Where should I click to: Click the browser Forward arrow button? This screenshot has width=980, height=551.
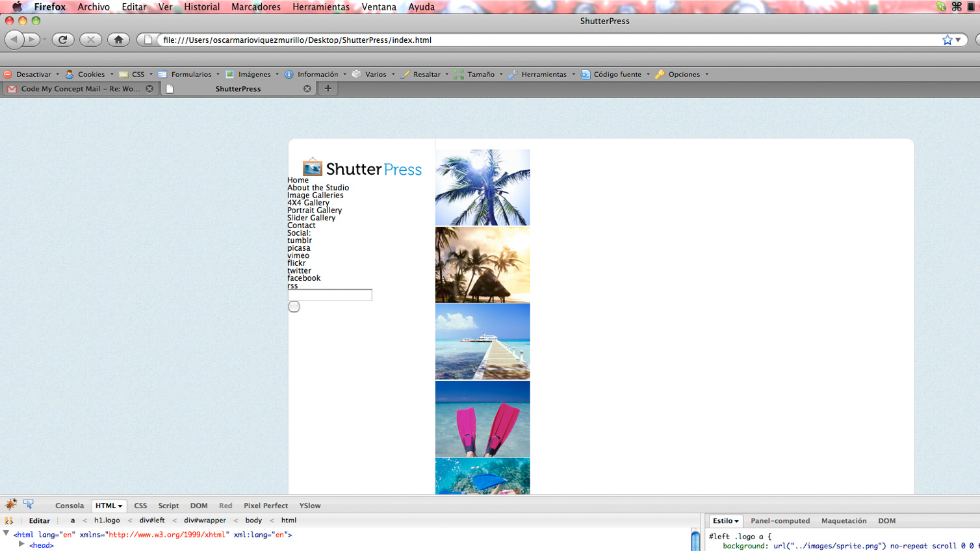coord(32,40)
